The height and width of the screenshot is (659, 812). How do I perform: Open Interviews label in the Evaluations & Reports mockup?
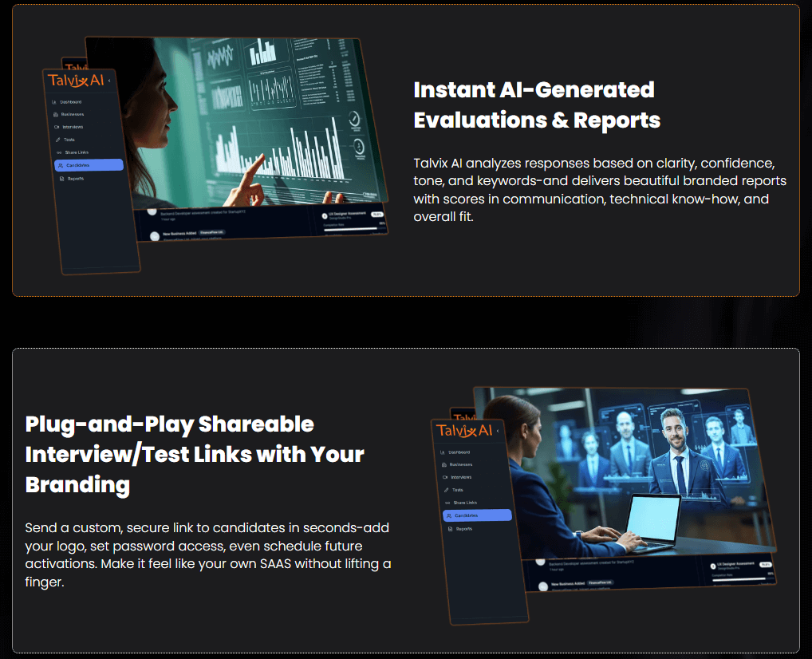point(73,127)
